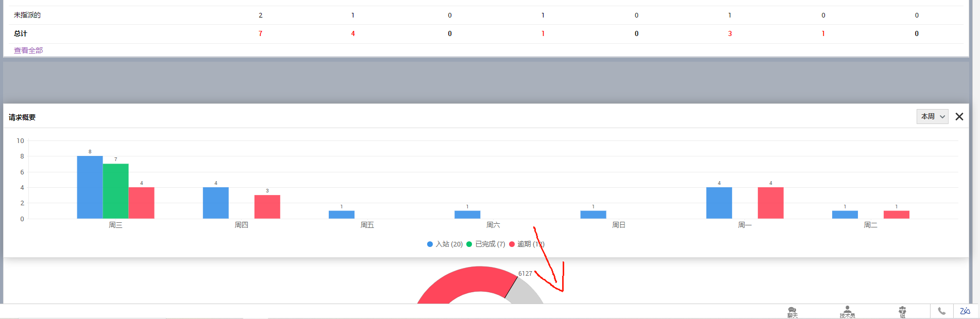The width and height of the screenshot is (980, 319).
Task: Click the blue 周二 inbound bar
Action: 844,215
